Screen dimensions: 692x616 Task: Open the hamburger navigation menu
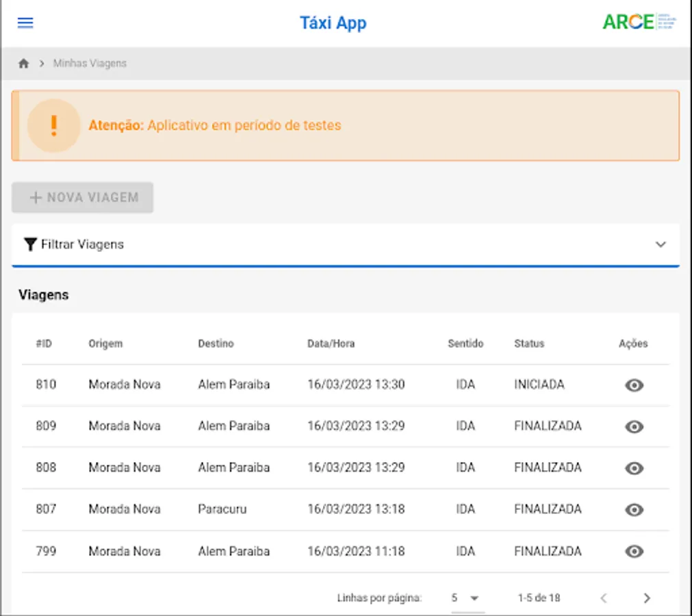[25, 23]
